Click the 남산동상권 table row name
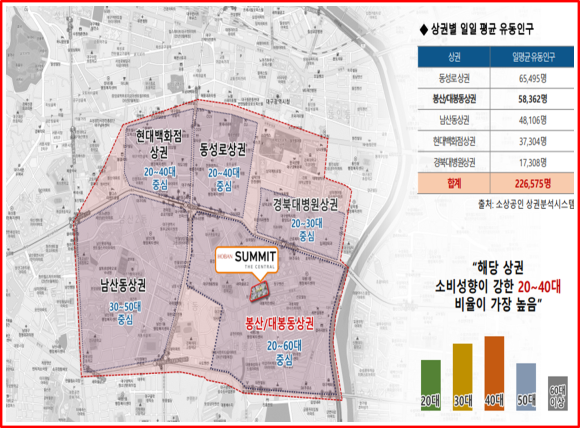 (x=454, y=120)
